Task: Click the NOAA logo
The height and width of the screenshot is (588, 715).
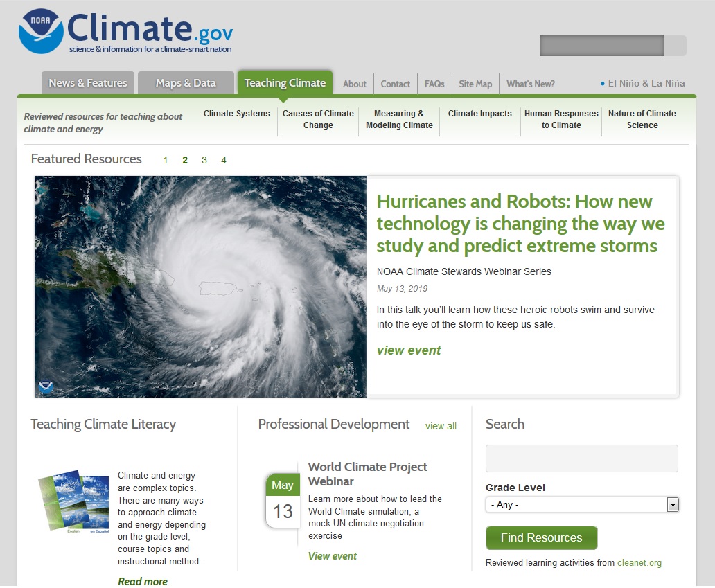Action: click(x=38, y=30)
